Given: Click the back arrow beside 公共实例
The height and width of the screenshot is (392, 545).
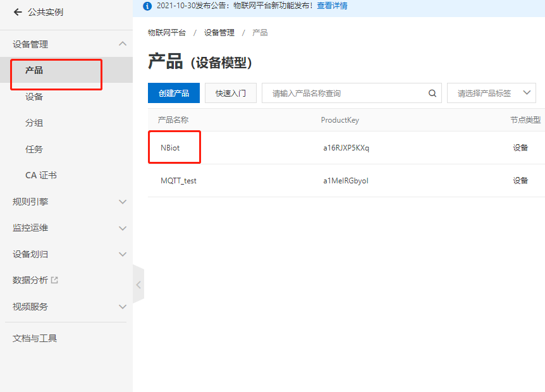Looking at the screenshot, I should coord(17,11).
